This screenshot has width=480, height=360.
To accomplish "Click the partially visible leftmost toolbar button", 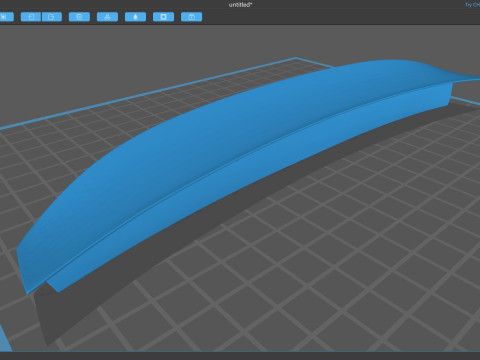I will [x=6, y=17].
